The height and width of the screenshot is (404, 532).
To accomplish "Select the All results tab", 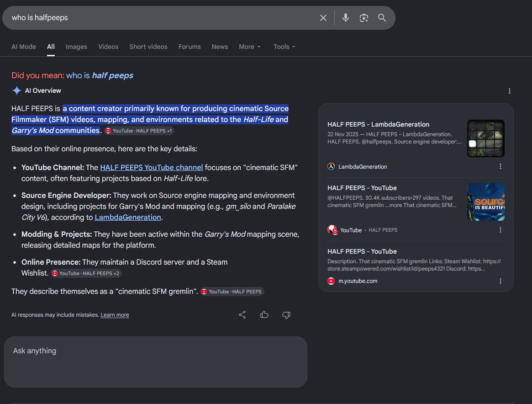I will [51, 47].
